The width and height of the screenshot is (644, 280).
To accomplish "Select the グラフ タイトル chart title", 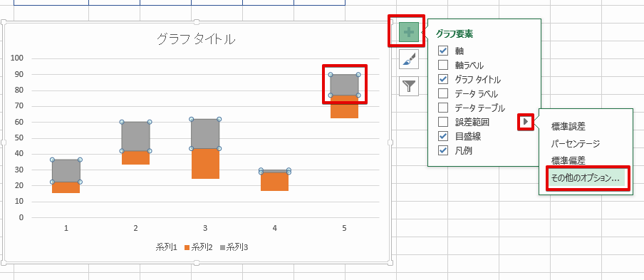I will (196, 39).
